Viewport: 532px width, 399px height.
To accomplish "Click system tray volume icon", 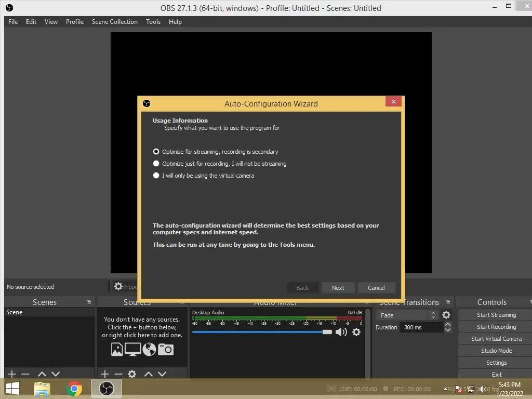I will click(x=482, y=389).
